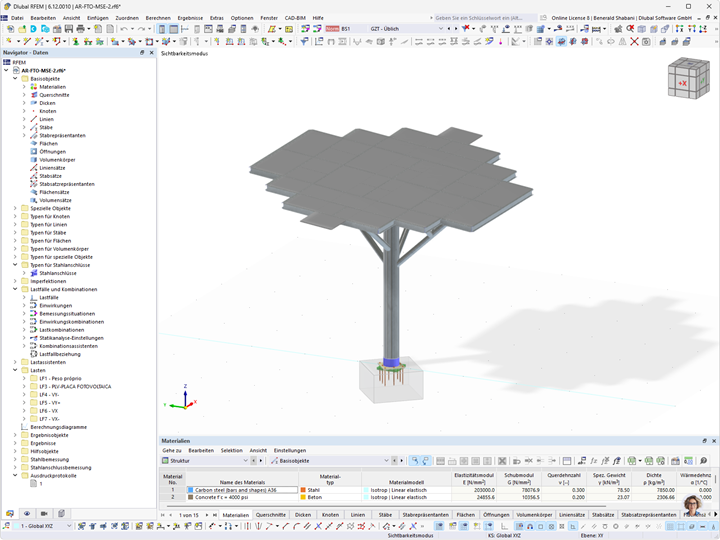
Task: Switch to the Knoten table tab
Action: (330, 515)
